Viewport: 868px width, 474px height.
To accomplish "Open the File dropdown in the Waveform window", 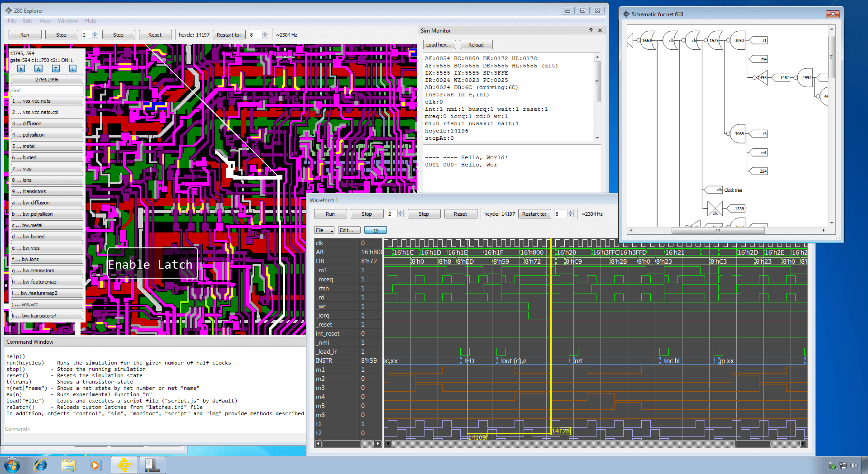I will pos(324,230).
